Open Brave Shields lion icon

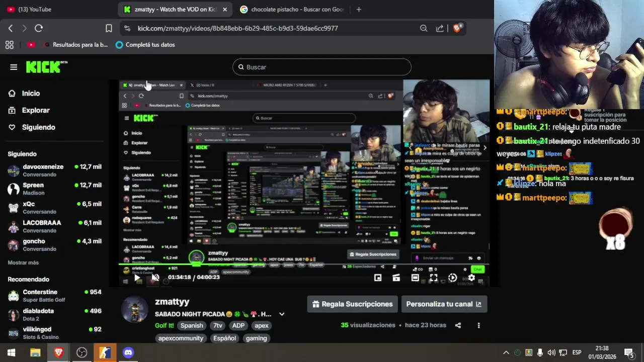click(457, 28)
